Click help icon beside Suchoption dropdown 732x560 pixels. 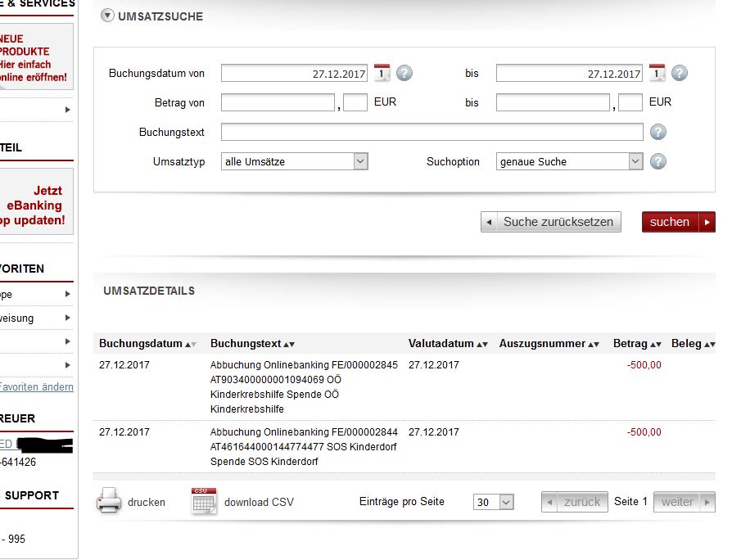(x=658, y=162)
